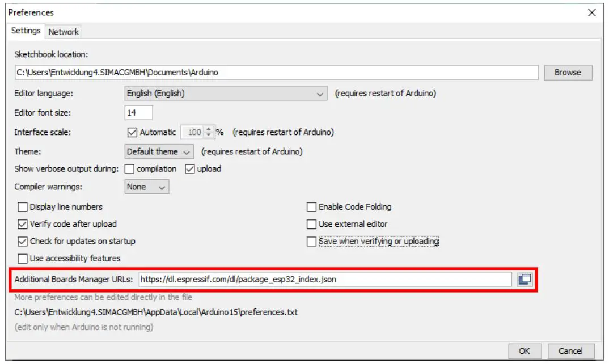Select the Settings tab
Viewport: 609px width, 364px height.
26,31
